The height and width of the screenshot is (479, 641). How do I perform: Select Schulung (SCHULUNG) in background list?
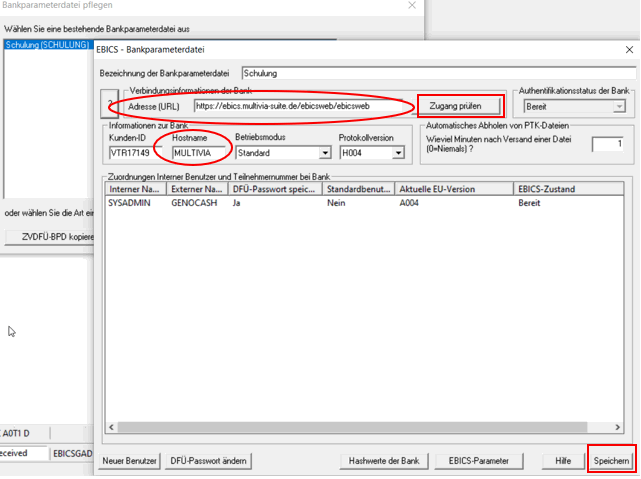coord(47,45)
